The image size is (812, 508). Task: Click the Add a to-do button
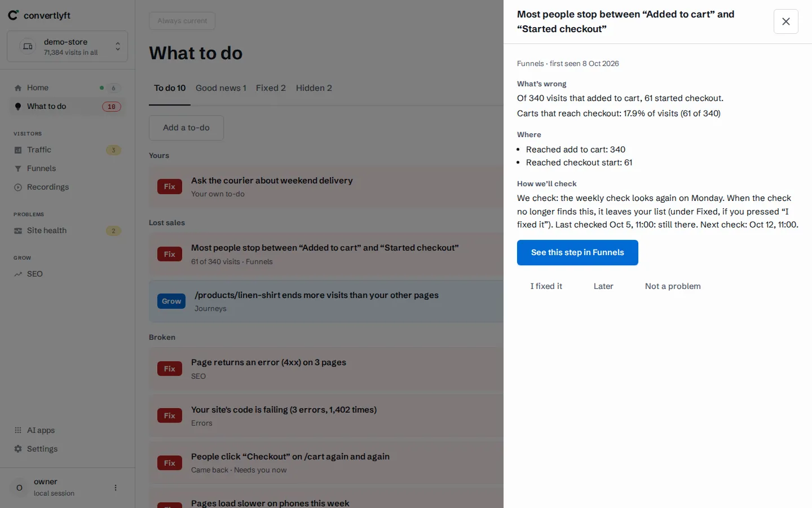(x=186, y=128)
